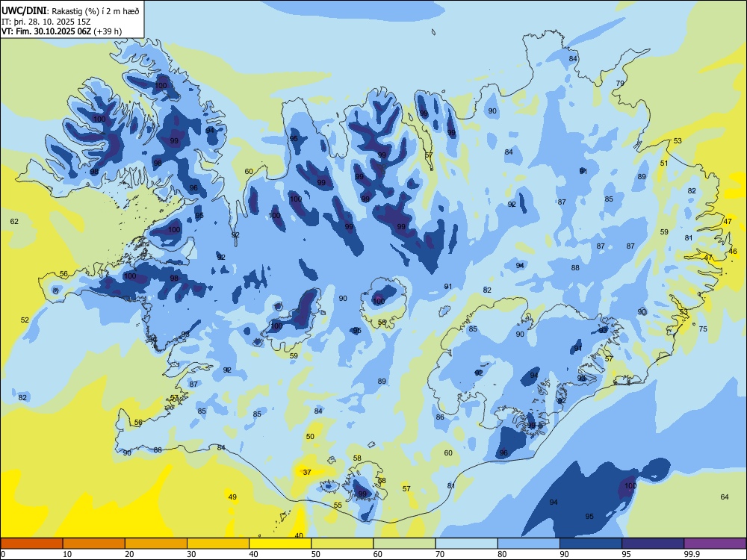Screen dimensions: 747x560
Task: Click the 70–80 light blue legend swatch
Action: [467, 544]
